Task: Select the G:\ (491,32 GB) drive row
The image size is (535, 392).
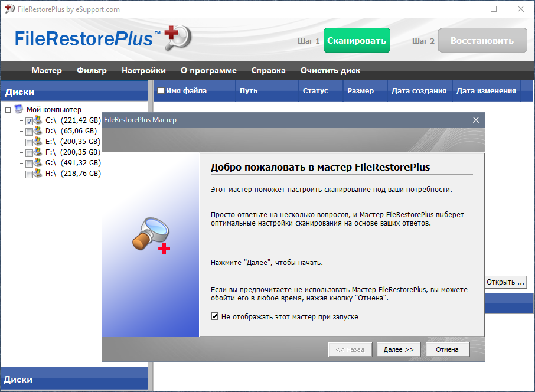Action: [x=73, y=163]
